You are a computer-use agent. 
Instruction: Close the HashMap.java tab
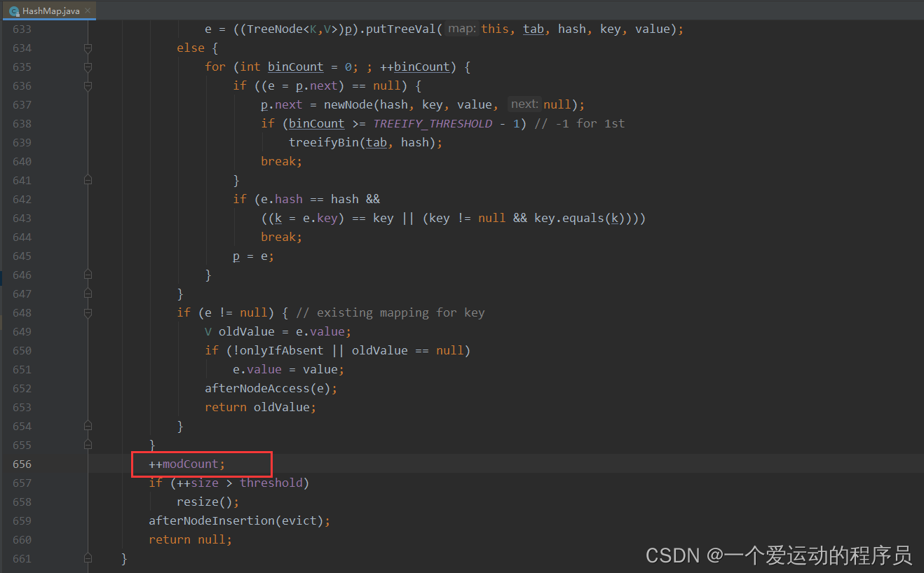(x=88, y=11)
